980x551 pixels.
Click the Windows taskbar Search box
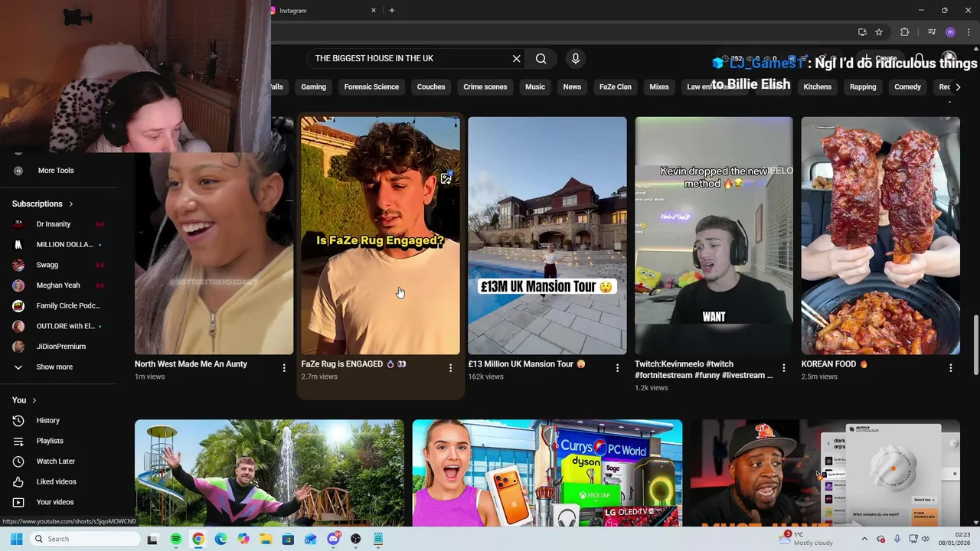86,539
